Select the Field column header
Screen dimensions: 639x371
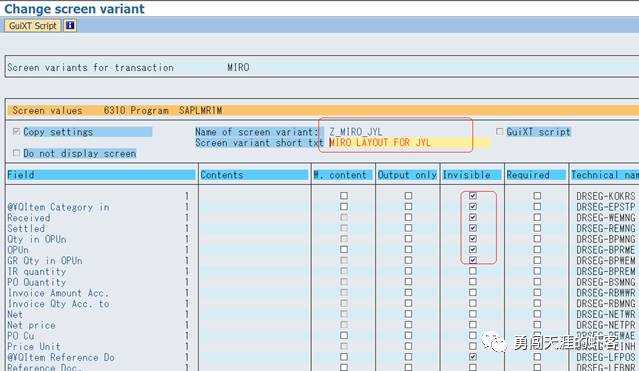[x=101, y=175]
